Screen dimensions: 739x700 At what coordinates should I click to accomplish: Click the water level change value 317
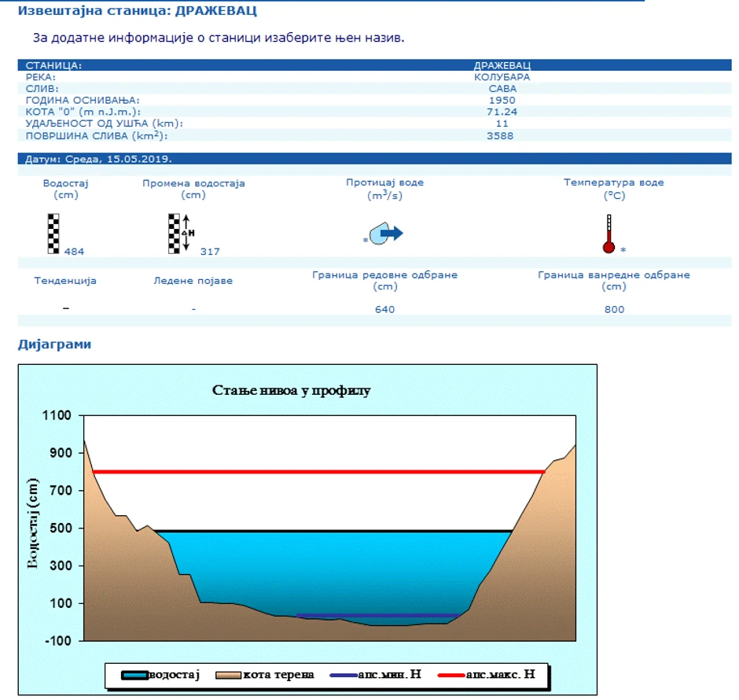pyautogui.click(x=210, y=252)
